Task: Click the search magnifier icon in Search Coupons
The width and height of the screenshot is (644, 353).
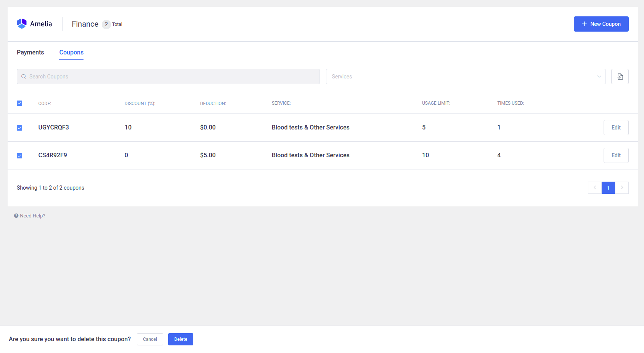Action: (x=24, y=77)
